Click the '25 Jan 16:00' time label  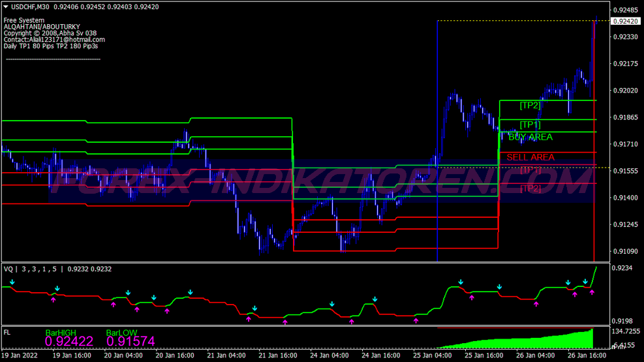click(484, 355)
